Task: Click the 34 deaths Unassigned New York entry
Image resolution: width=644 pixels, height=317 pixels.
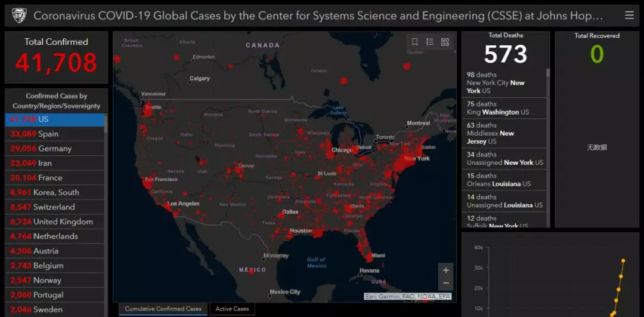Action: [504, 159]
